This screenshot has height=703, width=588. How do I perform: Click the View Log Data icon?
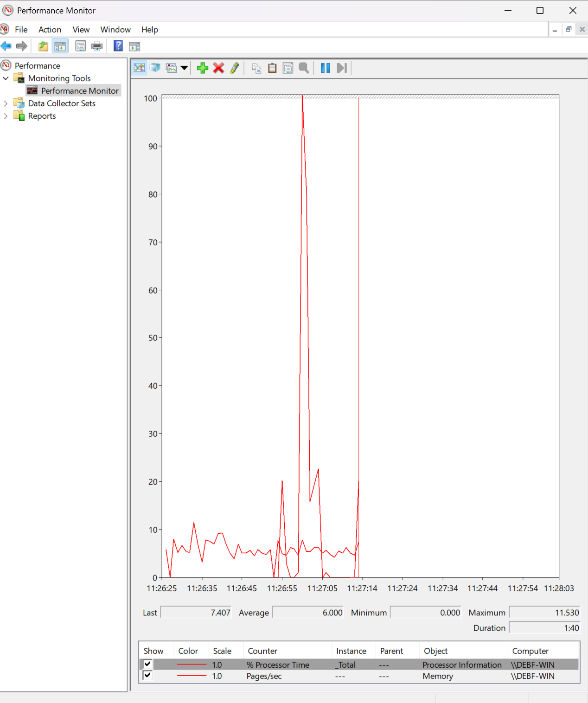coord(155,68)
